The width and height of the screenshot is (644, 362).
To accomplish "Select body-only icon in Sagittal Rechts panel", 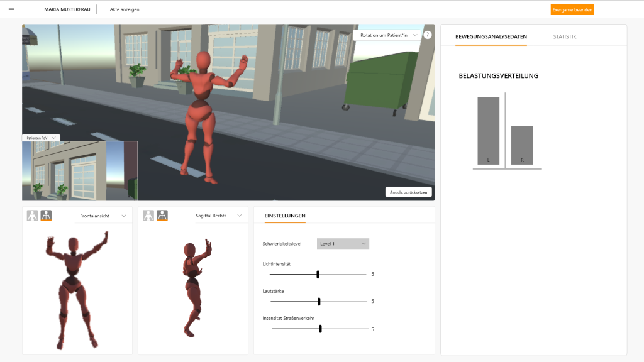I will 148,216.
